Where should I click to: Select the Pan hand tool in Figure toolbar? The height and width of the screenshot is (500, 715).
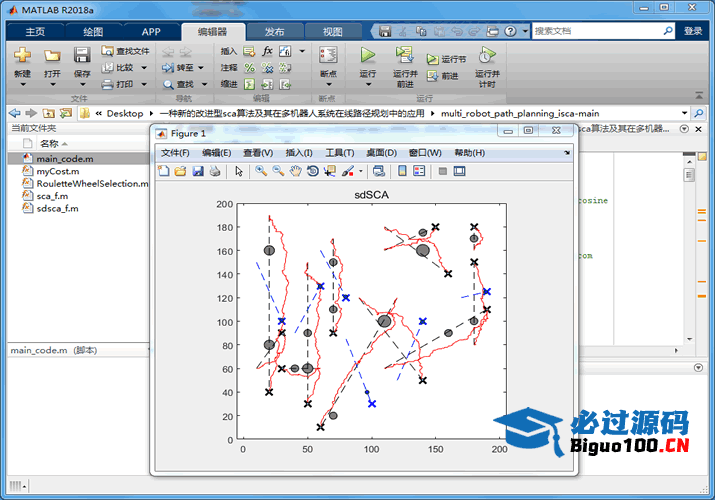296,171
